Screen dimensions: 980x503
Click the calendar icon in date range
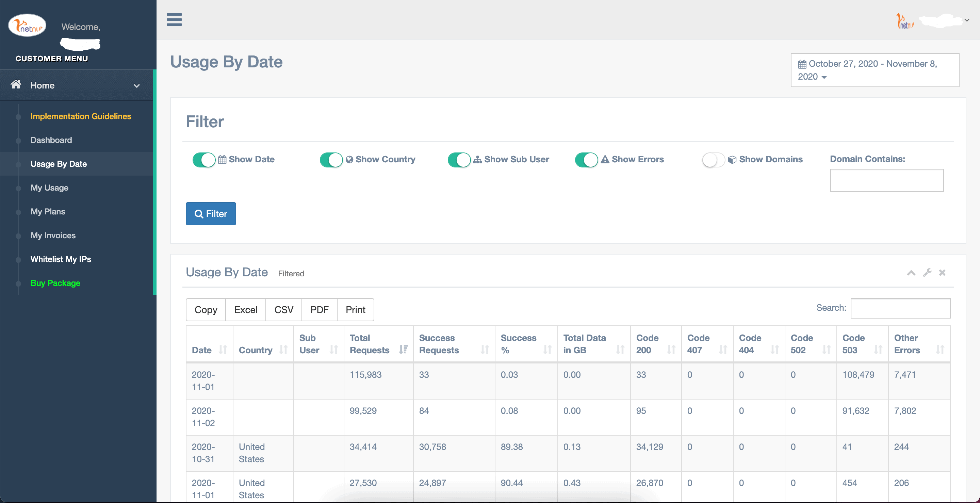pos(802,64)
